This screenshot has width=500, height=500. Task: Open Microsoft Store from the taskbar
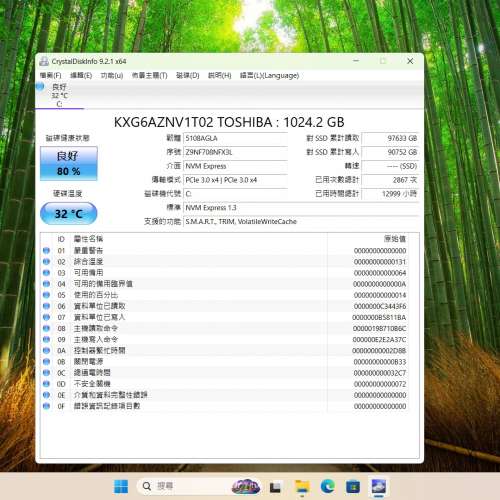click(353, 487)
